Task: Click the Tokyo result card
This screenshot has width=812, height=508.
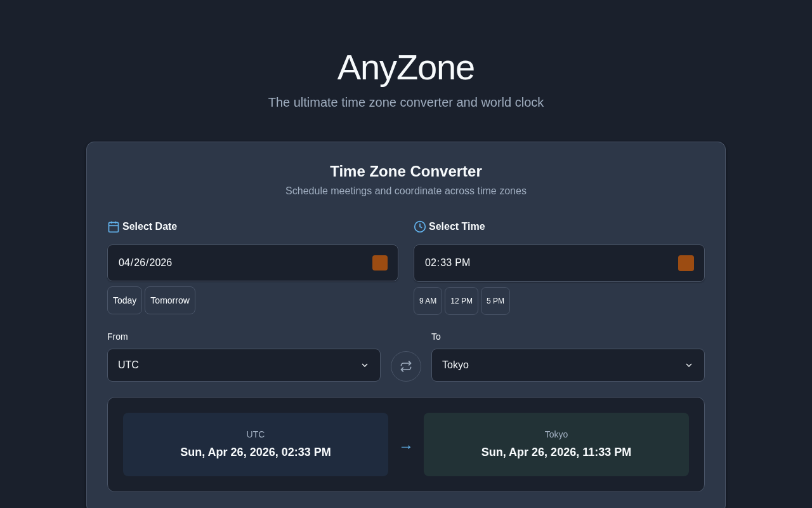Action: point(556,444)
